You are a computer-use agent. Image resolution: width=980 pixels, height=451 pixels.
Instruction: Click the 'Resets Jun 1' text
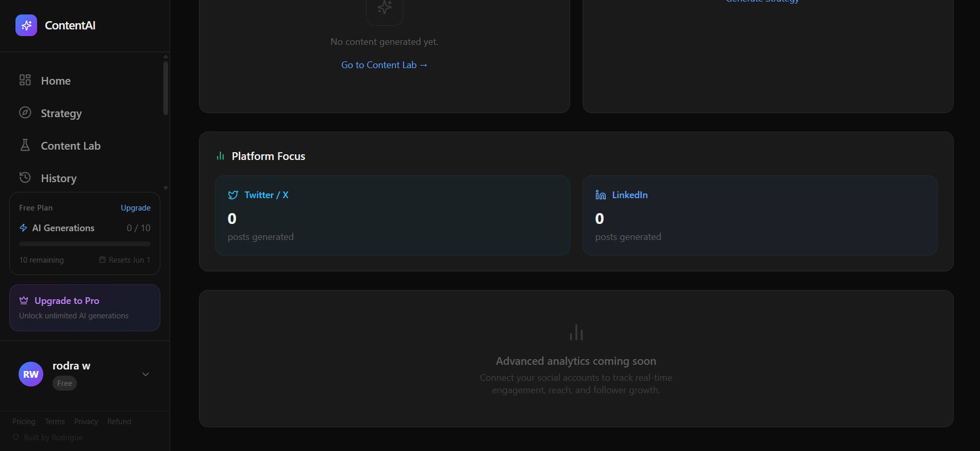tap(129, 260)
